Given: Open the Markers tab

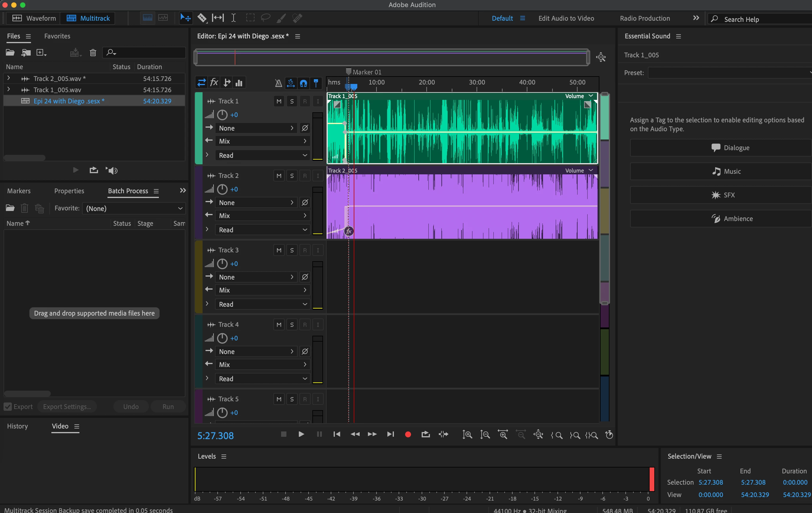Looking at the screenshot, I should tap(19, 191).
